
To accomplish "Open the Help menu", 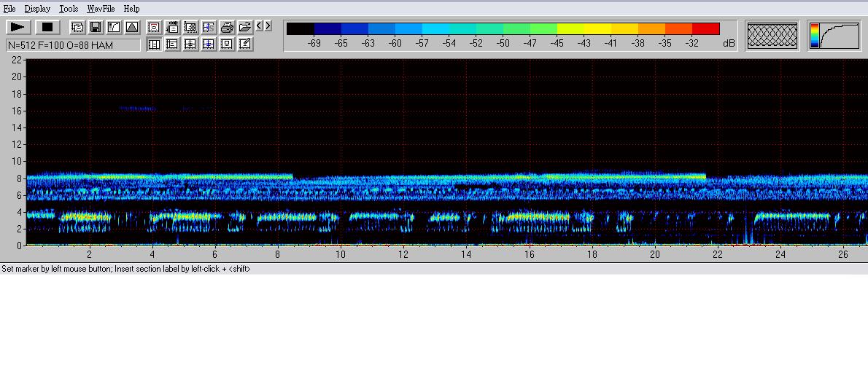I will pos(131,9).
